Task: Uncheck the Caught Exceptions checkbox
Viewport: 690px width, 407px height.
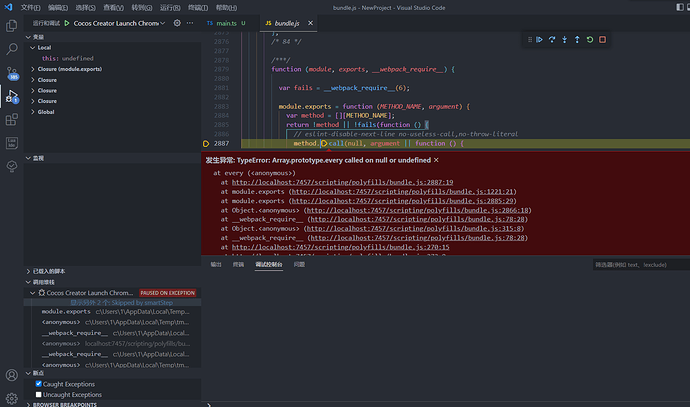Action: (39, 384)
